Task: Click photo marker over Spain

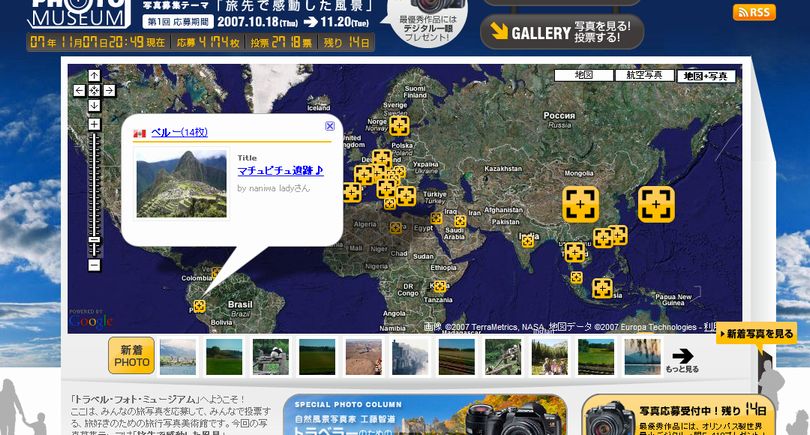Action: 352,192
